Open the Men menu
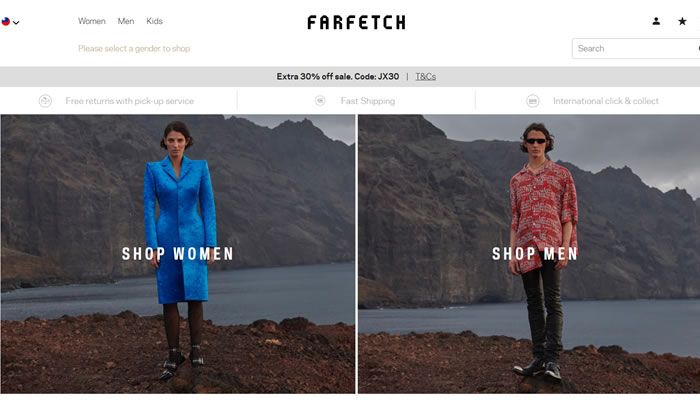 pos(126,21)
